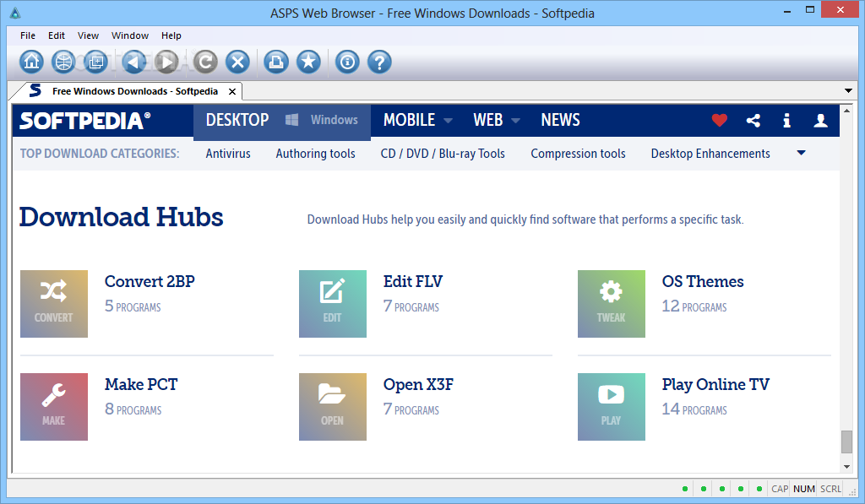865x504 pixels.
Task: Click the CAP status bar indicator
Action: coord(780,489)
